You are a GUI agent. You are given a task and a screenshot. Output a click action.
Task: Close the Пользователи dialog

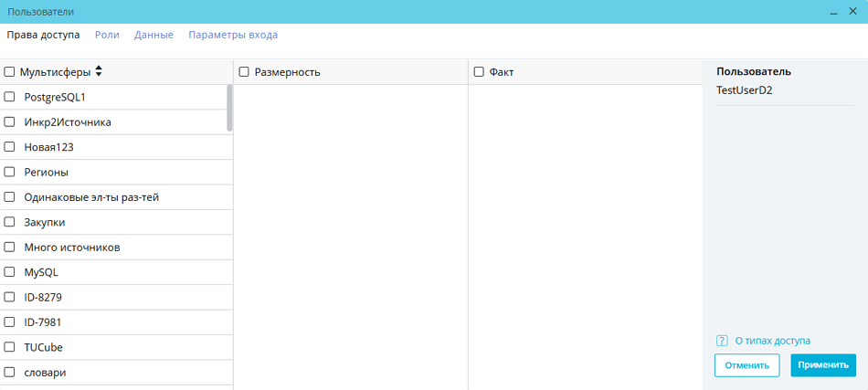852,12
